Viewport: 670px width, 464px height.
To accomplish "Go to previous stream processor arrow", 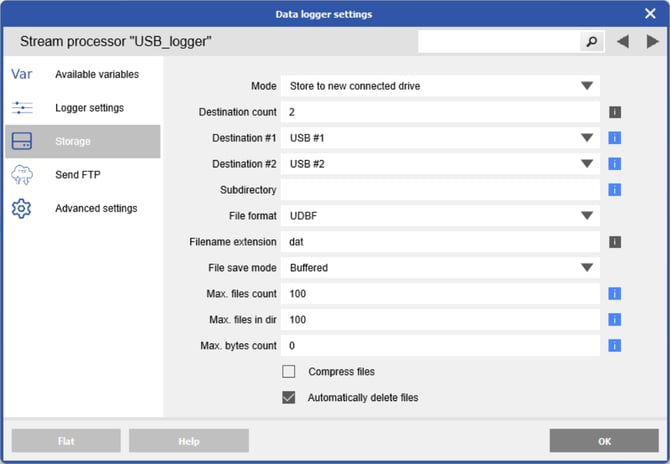I will click(622, 42).
